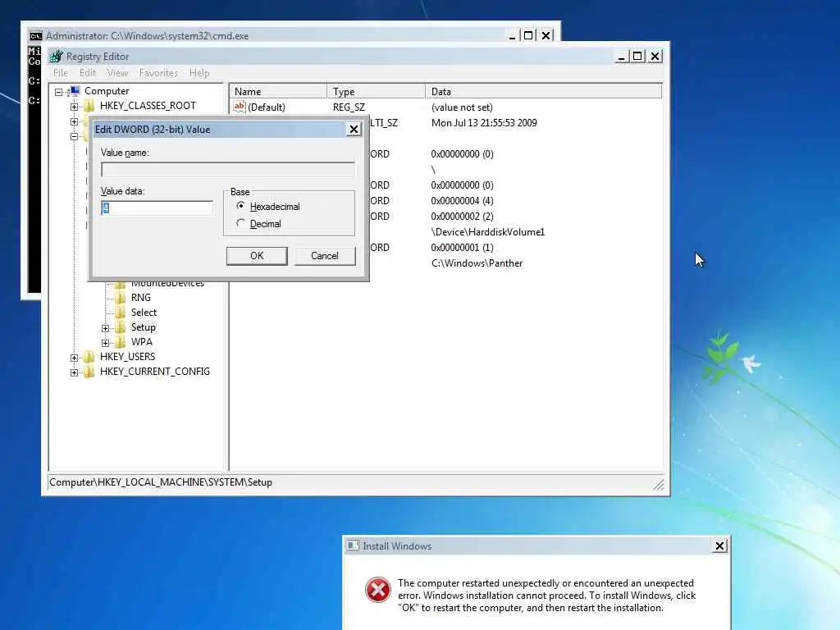Close the Install Windows error dialog
The height and width of the screenshot is (630, 840).
tap(719, 546)
